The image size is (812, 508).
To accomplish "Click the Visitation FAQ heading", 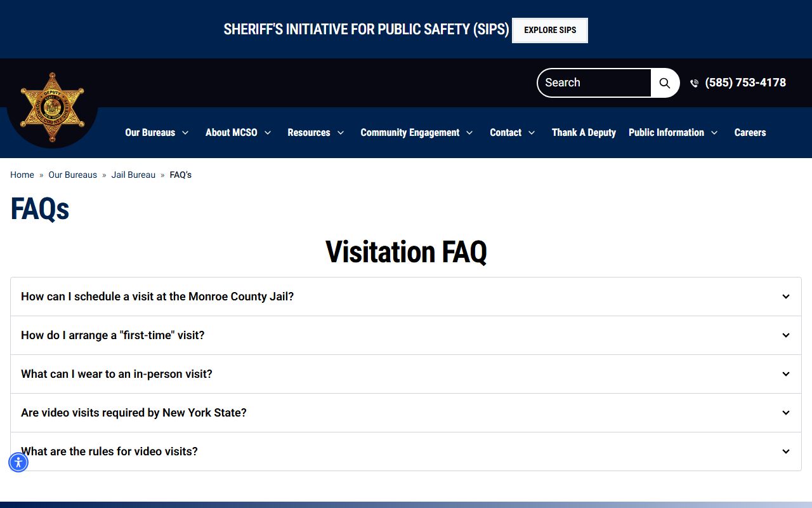I will tap(406, 251).
